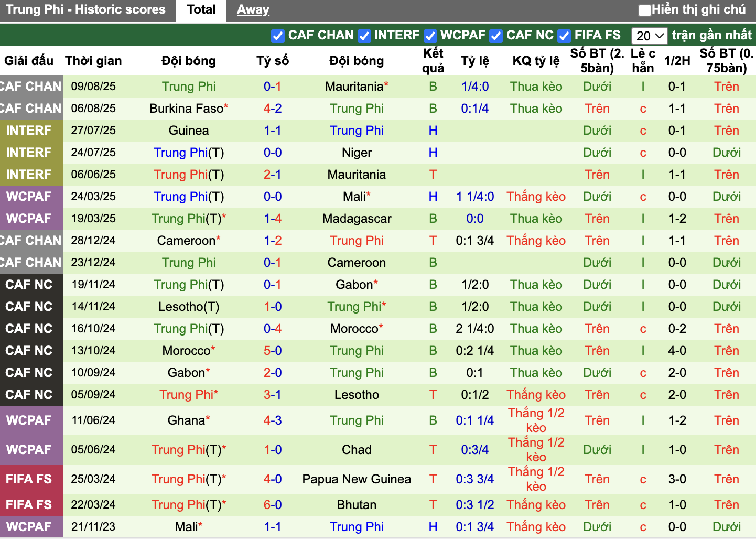The image size is (756, 540).
Task: Click Thắng kèo result on Bhutan row
Action: (536, 505)
